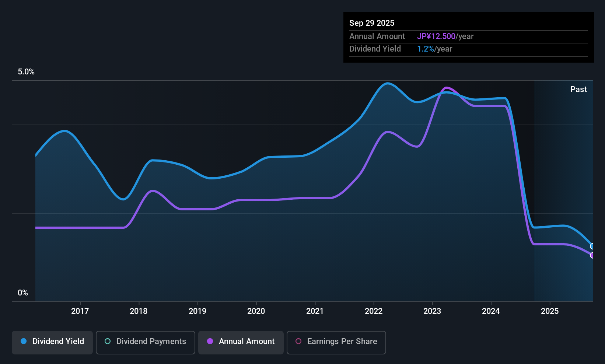Click the purple dot beside Annual Amount

210,342
